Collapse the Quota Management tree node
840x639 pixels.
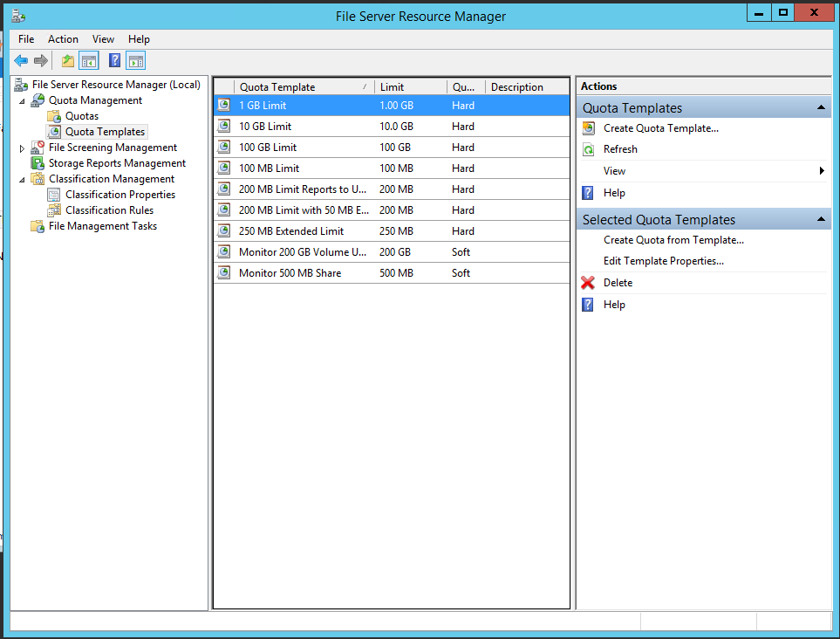[x=22, y=100]
